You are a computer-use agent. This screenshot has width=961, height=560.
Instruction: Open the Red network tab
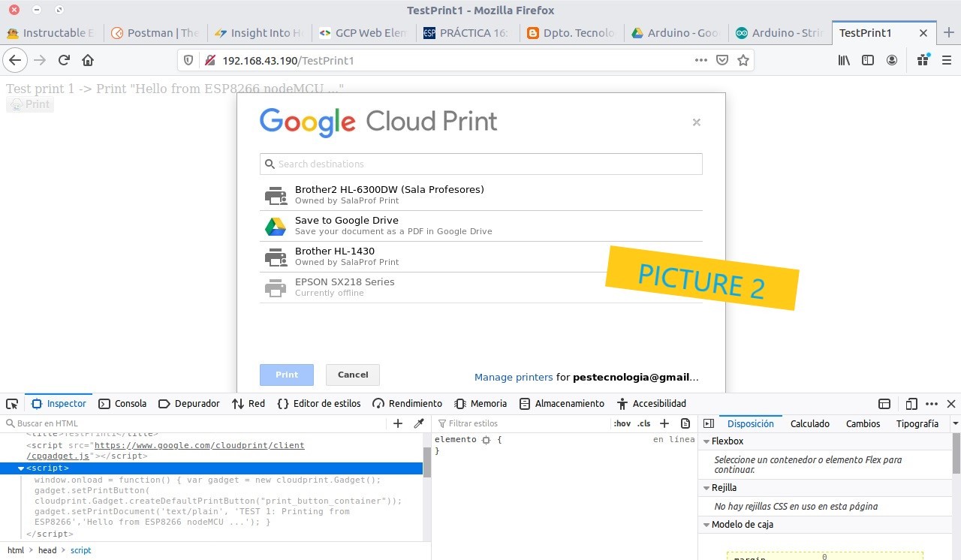(249, 404)
